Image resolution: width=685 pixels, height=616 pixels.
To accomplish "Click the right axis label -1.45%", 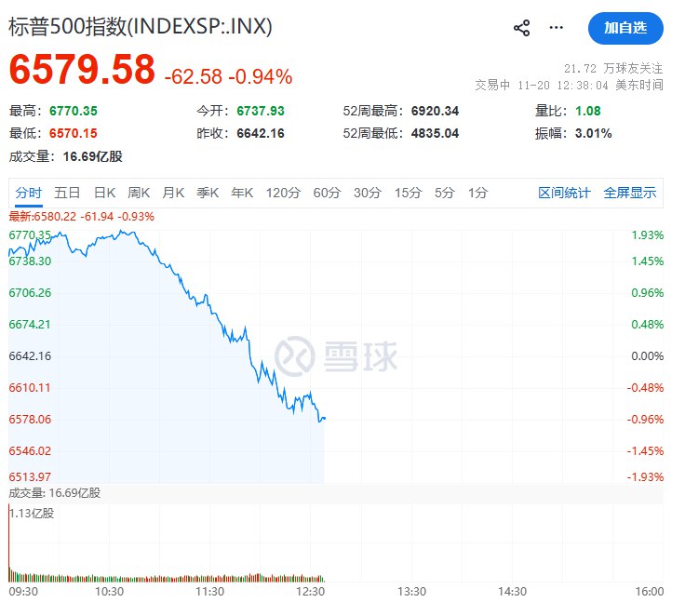I will click(x=645, y=451).
